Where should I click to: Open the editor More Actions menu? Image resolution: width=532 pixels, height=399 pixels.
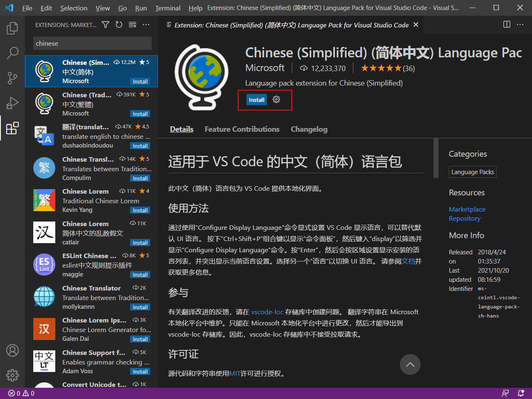[520, 25]
